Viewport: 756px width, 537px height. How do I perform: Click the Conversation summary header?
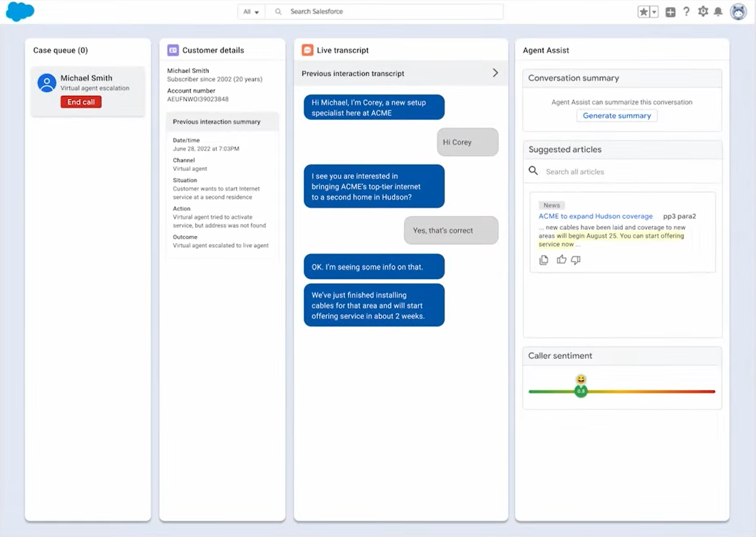(x=622, y=78)
